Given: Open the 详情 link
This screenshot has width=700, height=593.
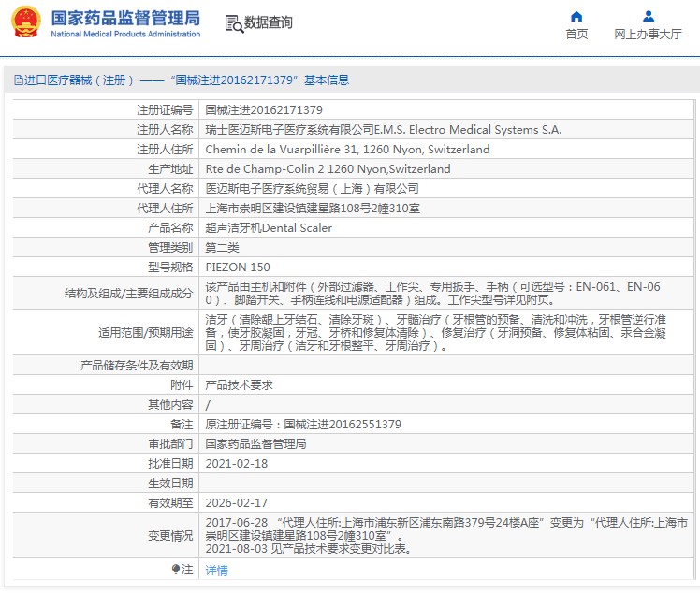Looking at the screenshot, I should pos(216,570).
